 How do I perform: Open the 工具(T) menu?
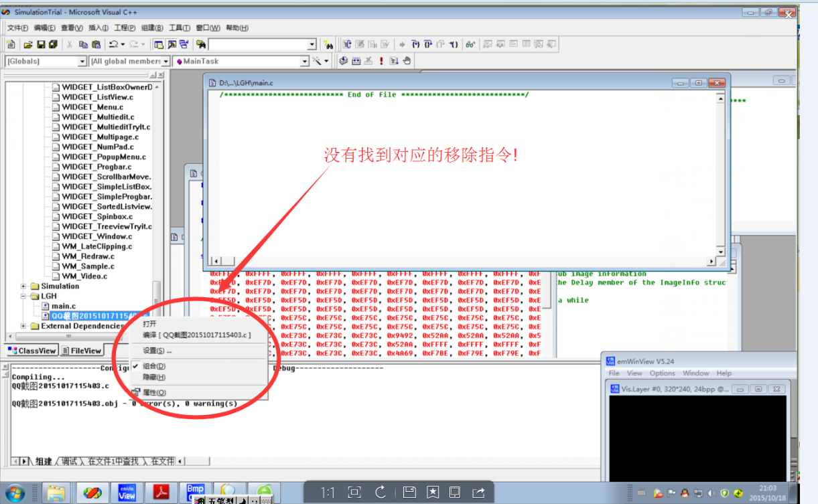[180, 28]
